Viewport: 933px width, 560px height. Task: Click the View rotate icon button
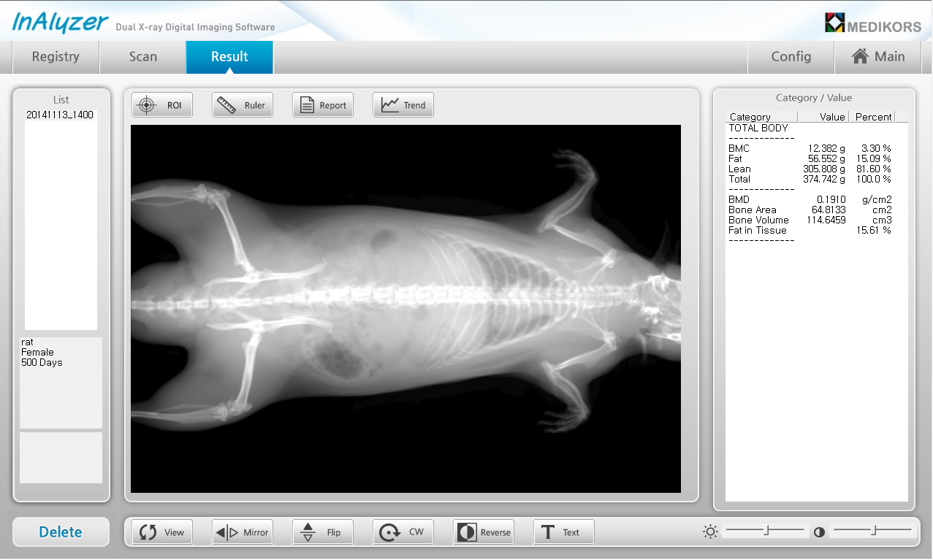pos(161,532)
